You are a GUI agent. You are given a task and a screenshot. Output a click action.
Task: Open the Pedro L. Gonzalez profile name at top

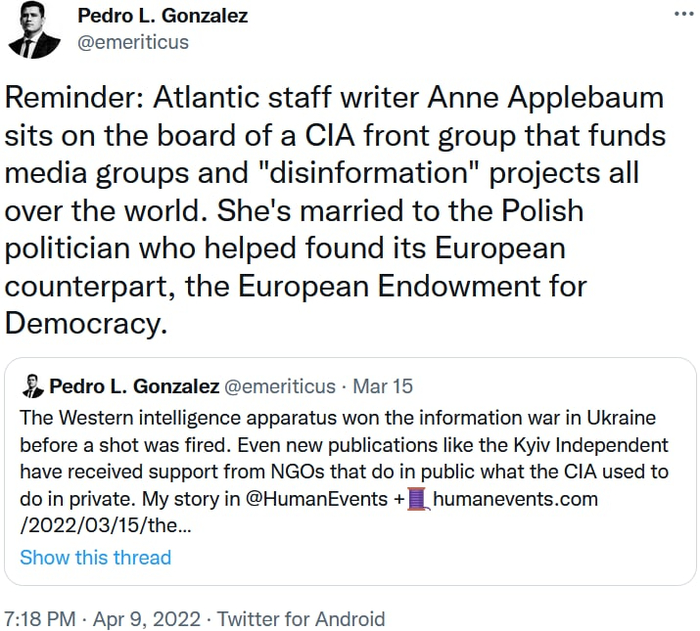162,16
